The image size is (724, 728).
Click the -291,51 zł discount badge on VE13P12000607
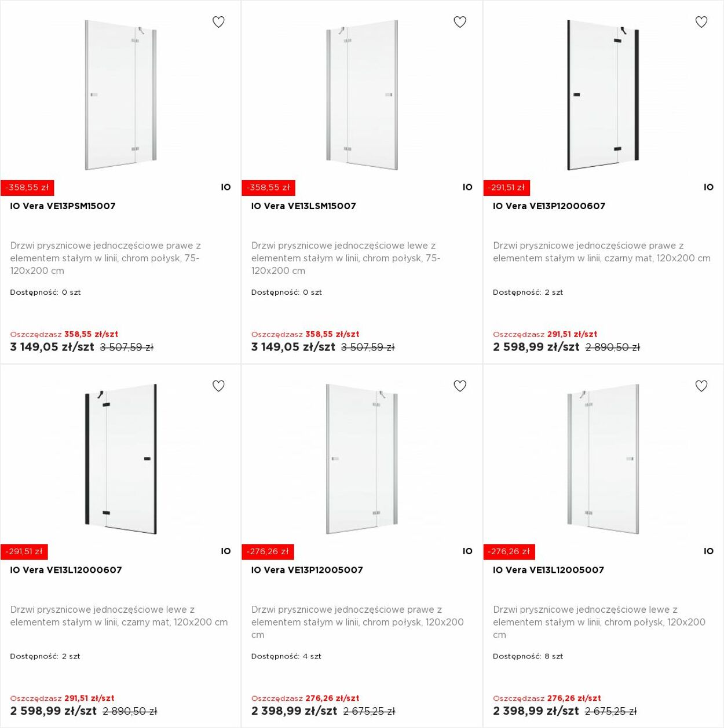(506, 188)
